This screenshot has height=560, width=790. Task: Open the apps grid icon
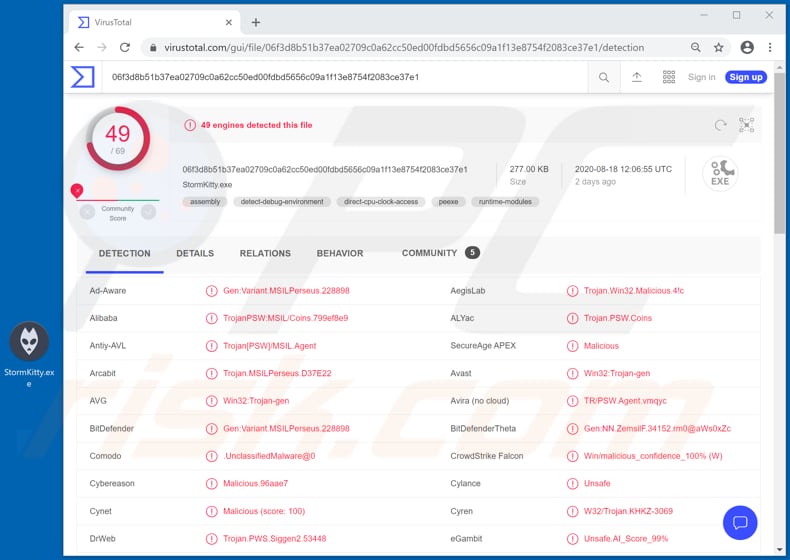[669, 77]
